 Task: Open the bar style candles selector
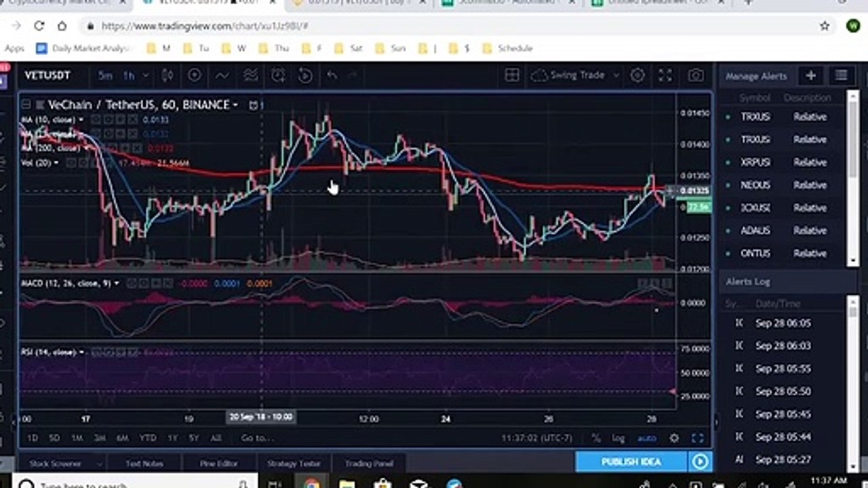click(167, 75)
